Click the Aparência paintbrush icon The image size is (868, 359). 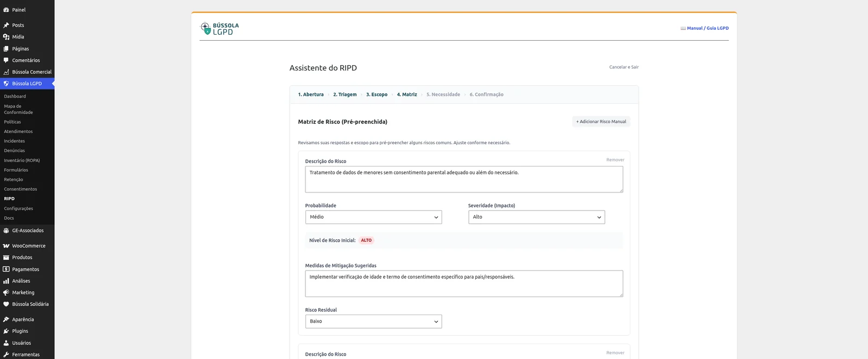(x=6, y=319)
